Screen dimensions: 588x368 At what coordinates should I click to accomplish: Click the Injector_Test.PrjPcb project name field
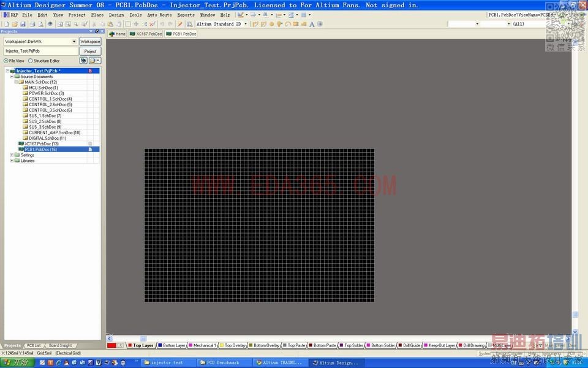tap(41, 51)
